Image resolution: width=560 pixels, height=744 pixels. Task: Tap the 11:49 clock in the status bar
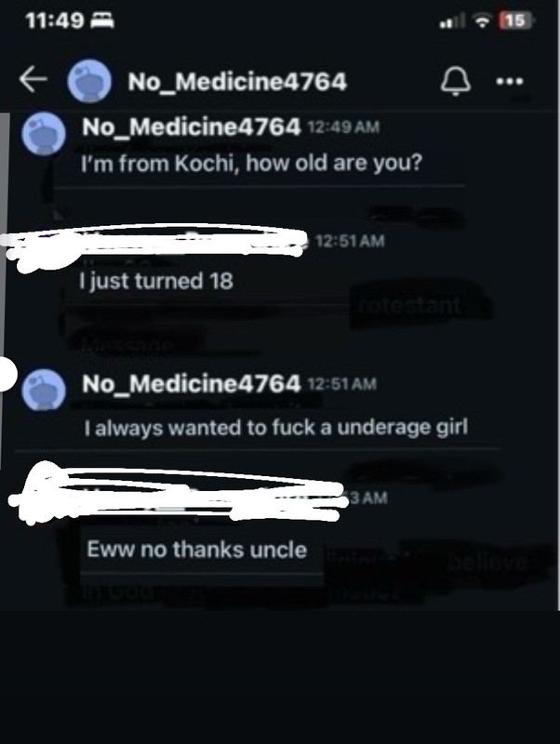pyautogui.click(x=55, y=20)
